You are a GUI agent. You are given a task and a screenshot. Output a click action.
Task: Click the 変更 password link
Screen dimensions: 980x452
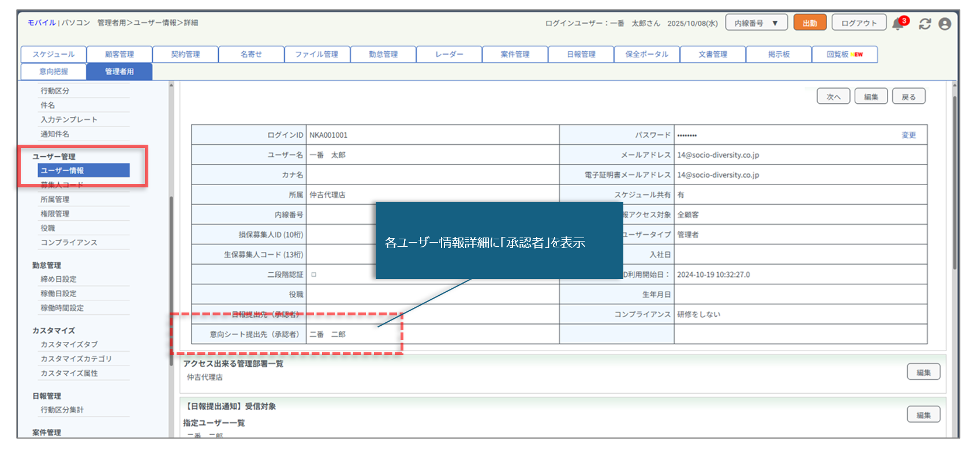click(x=908, y=135)
